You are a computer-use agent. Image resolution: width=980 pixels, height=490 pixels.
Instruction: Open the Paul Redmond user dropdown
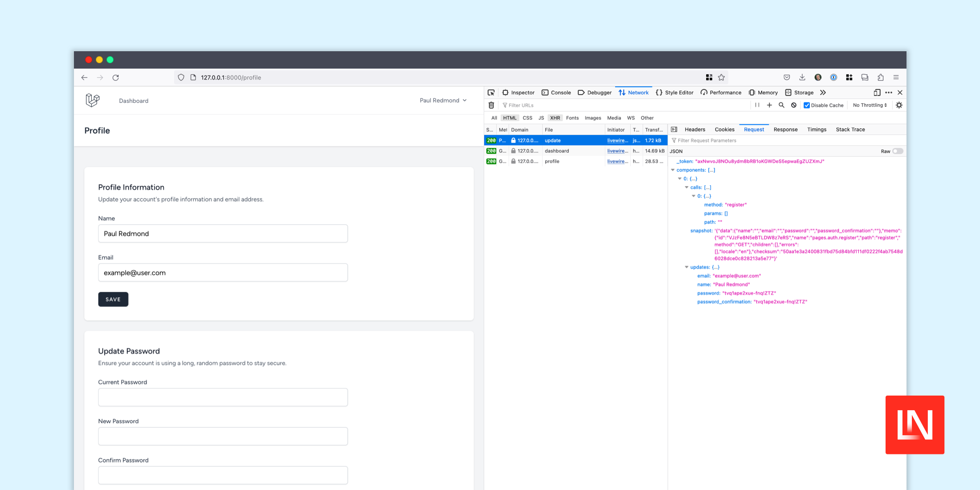tap(443, 100)
